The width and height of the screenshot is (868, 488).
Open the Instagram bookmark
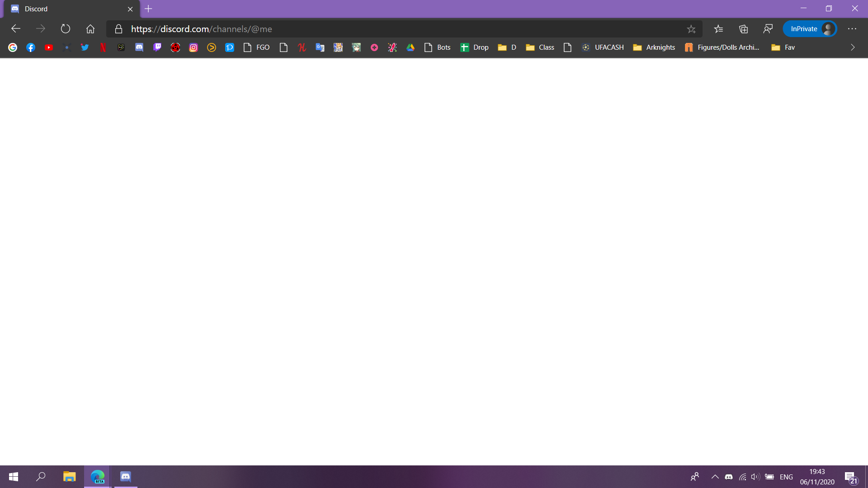click(x=193, y=47)
